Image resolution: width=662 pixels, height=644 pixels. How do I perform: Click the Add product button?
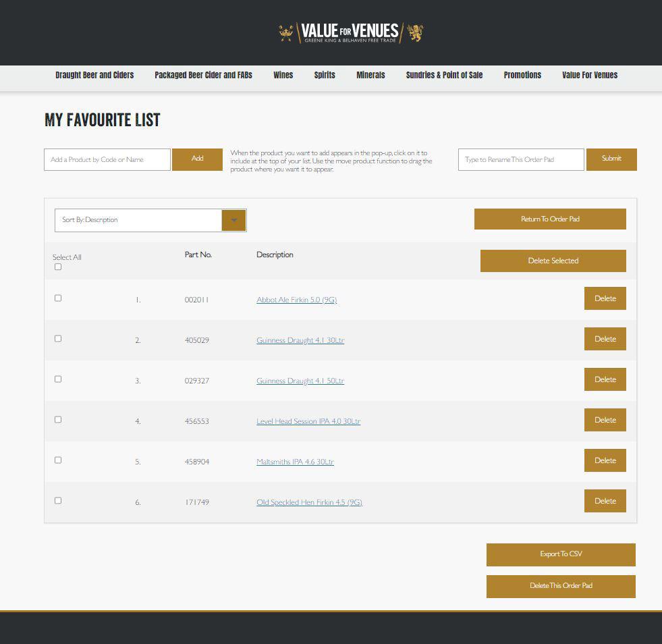pyautogui.click(x=197, y=159)
